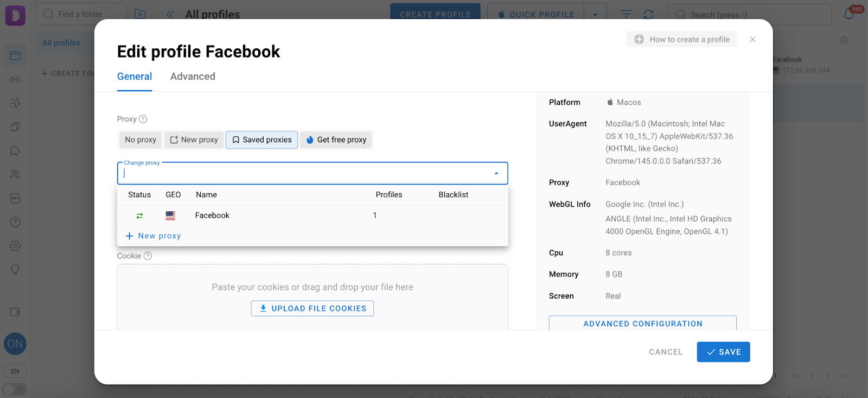Select the No proxy option
This screenshot has height=398, width=868.
141,140
